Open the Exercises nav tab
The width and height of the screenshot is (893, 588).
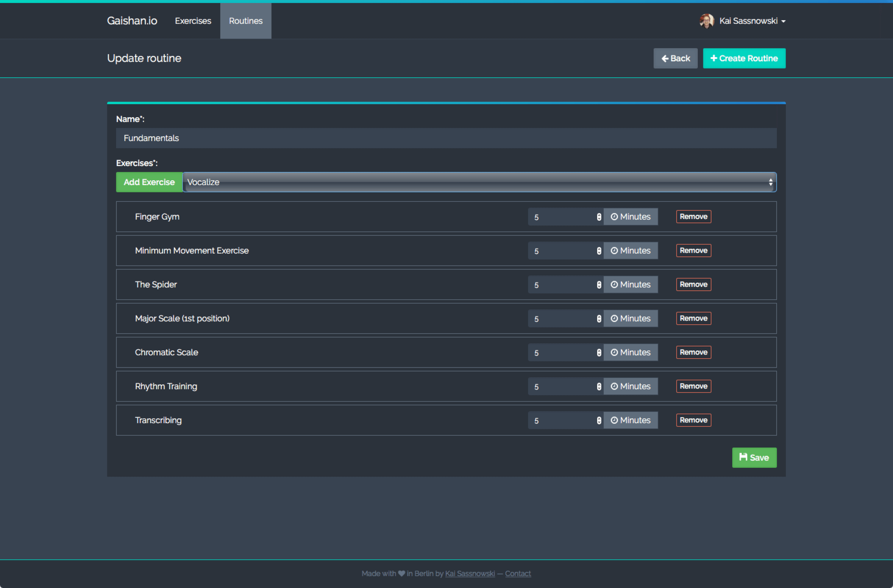pos(193,21)
